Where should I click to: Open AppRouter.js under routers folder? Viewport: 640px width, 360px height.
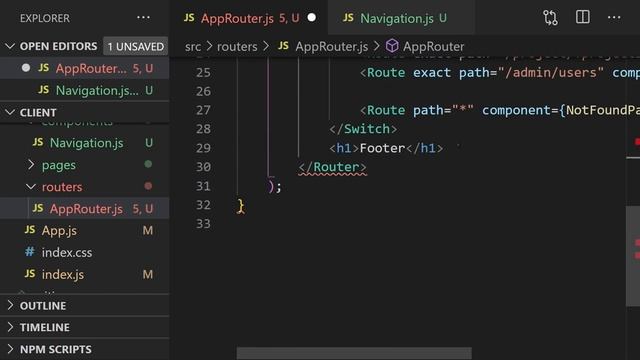tap(84, 209)
